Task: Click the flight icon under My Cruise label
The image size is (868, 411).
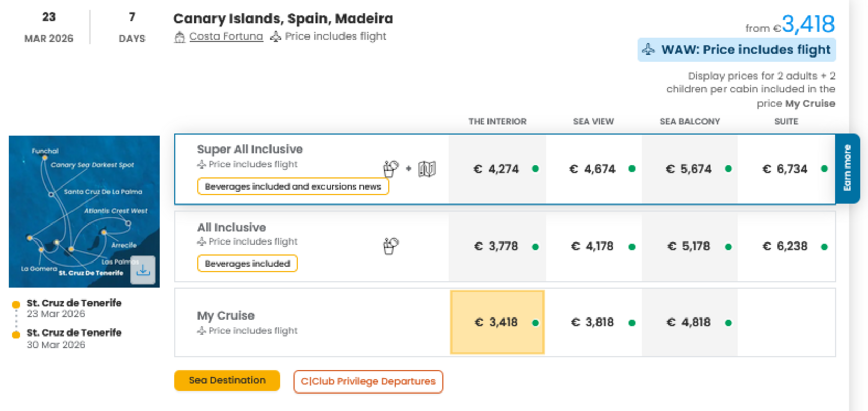Action: pos(200,331)
